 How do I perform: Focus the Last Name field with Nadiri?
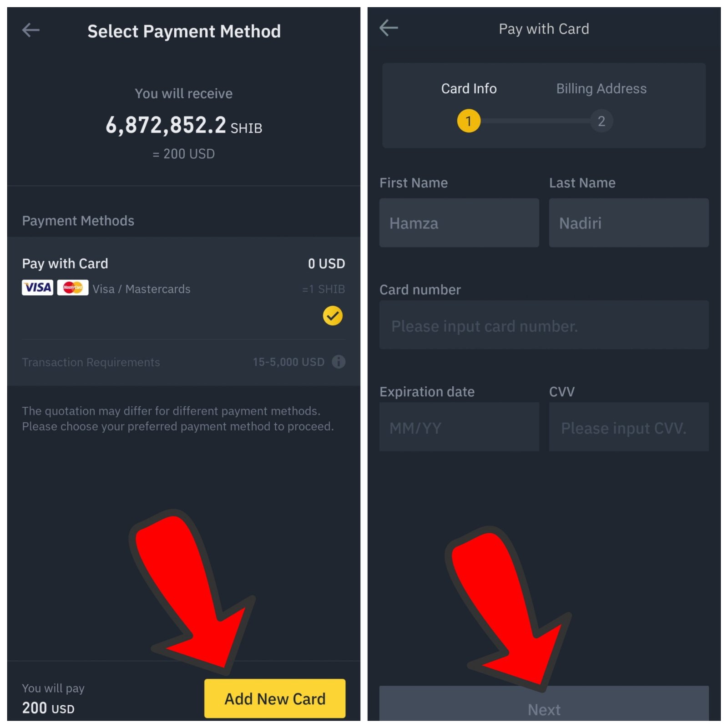pyautogui.click(x=629, y=223)
